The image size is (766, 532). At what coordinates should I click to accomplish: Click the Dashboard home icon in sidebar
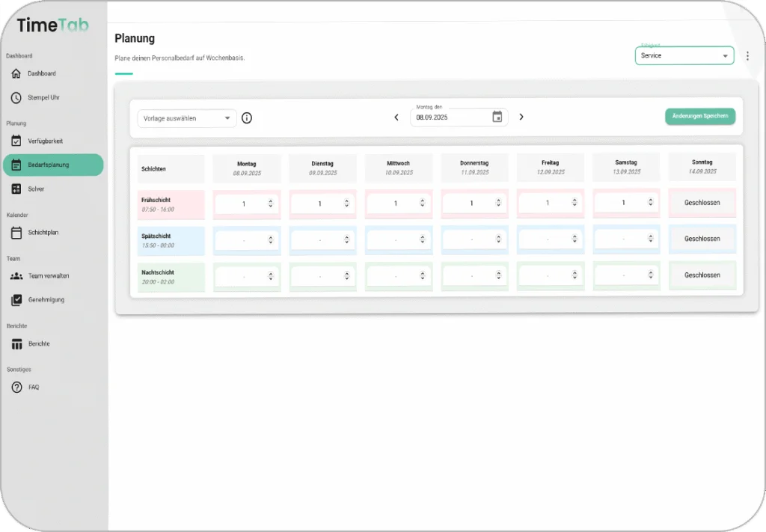click(x=16, y=73)
